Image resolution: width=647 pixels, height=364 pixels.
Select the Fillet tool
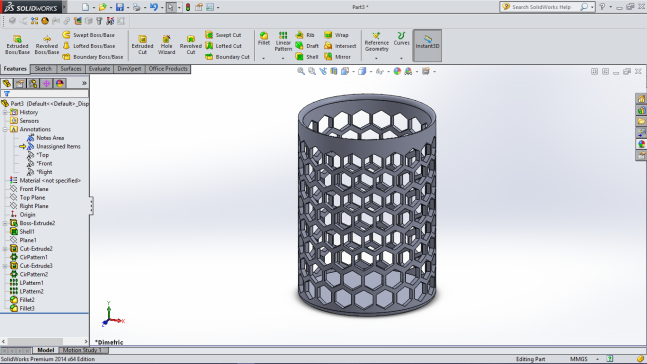pos(264,38)
